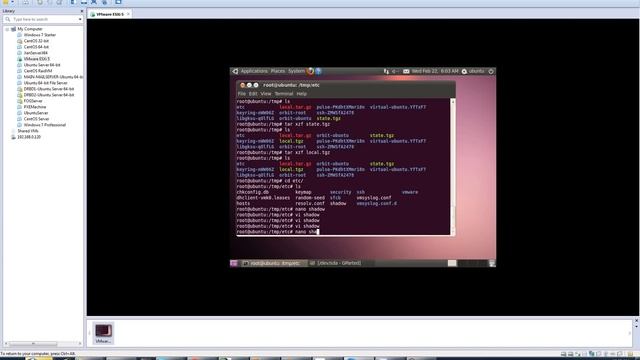Open the Applications menu in Ubuntu panel
This screenshot has width=640, height=360.
pyautogui.click(x=254, y=71)
